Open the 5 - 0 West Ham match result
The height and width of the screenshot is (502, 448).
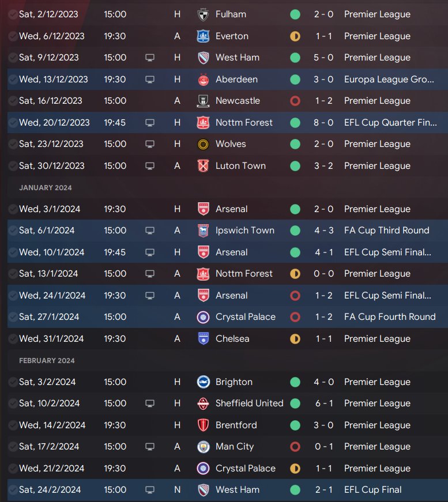(323, 58)
